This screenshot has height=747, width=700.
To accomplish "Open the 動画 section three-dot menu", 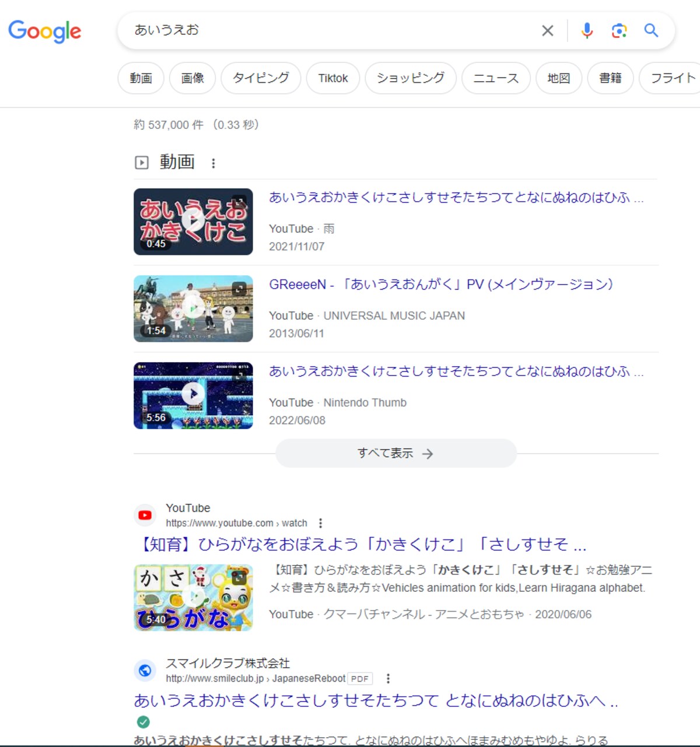I will [x=213, y=163].
